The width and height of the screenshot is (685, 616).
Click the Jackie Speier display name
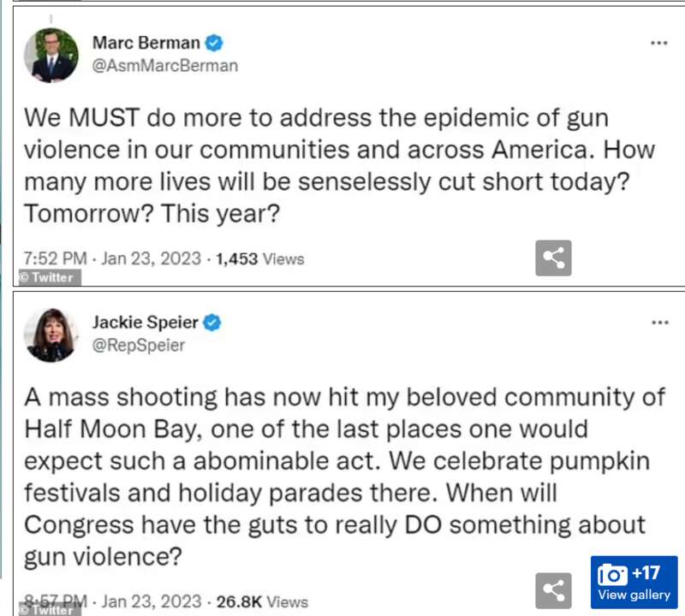pyautogui.click(x=145, y=323)
